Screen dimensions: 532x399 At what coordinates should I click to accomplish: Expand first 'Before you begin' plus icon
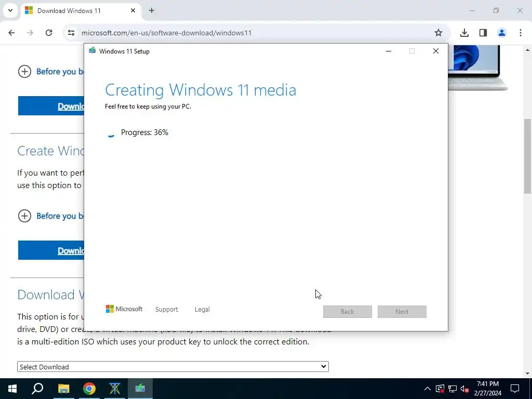coord(24,71)
